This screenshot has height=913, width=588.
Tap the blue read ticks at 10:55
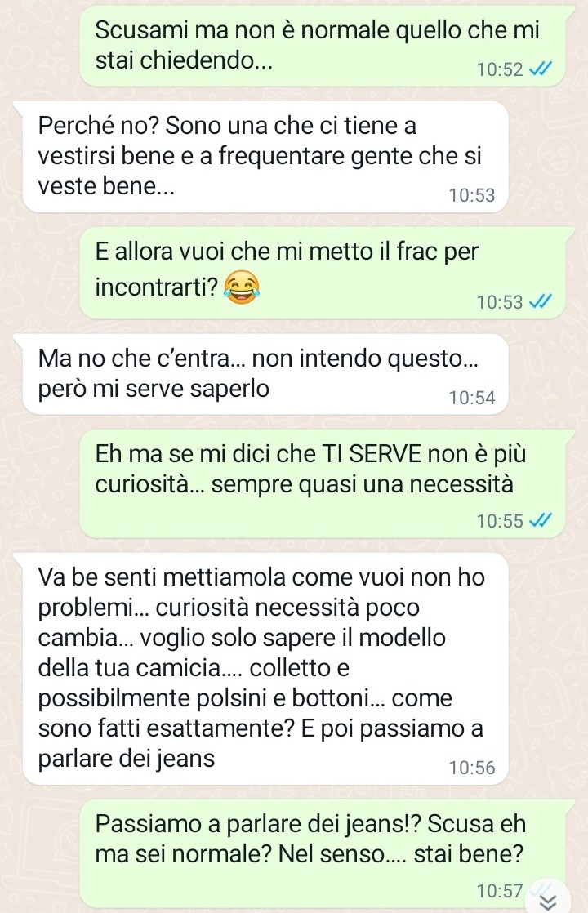541,520
